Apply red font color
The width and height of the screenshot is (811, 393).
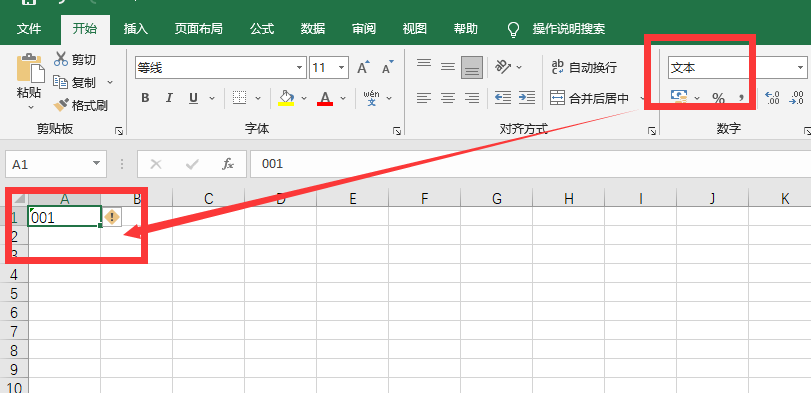pos(325,98)
